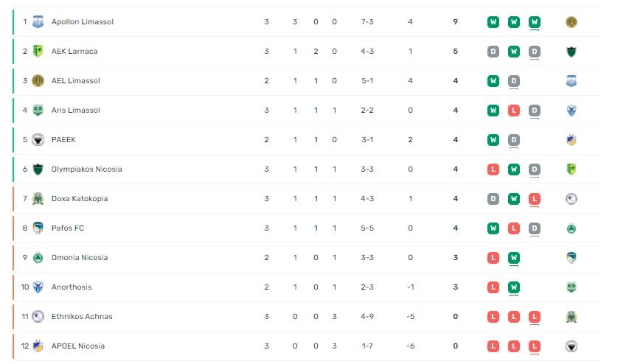643x364 pixels.
Task: Click AEK Larnaca's first D form badge
Action: click(x=493, y=52)
